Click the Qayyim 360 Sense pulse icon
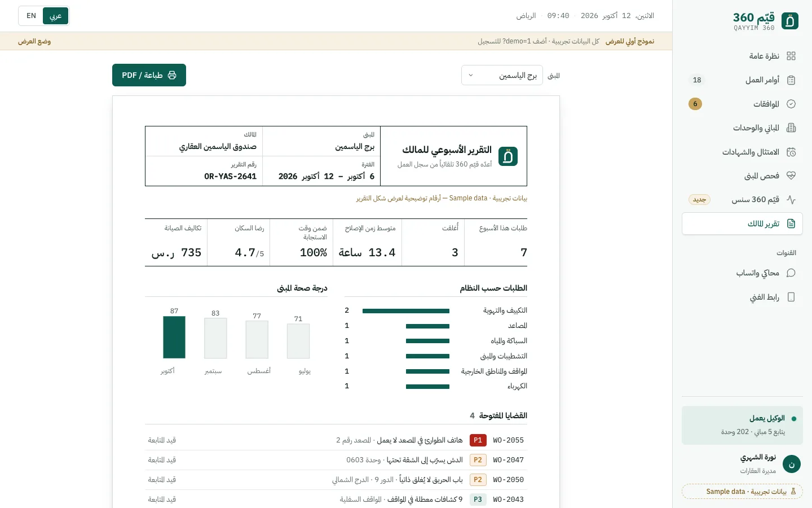The width and height of the screenshot is (812, 508). (791, 199)
